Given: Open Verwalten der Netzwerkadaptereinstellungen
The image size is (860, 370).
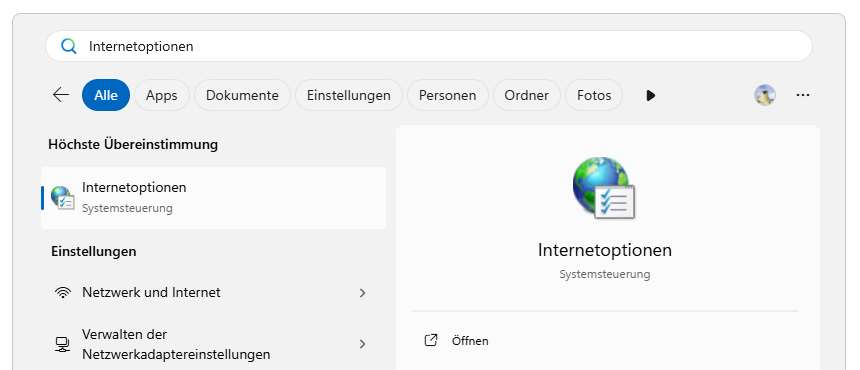Looking at the screenshot, I should point(213,344).
